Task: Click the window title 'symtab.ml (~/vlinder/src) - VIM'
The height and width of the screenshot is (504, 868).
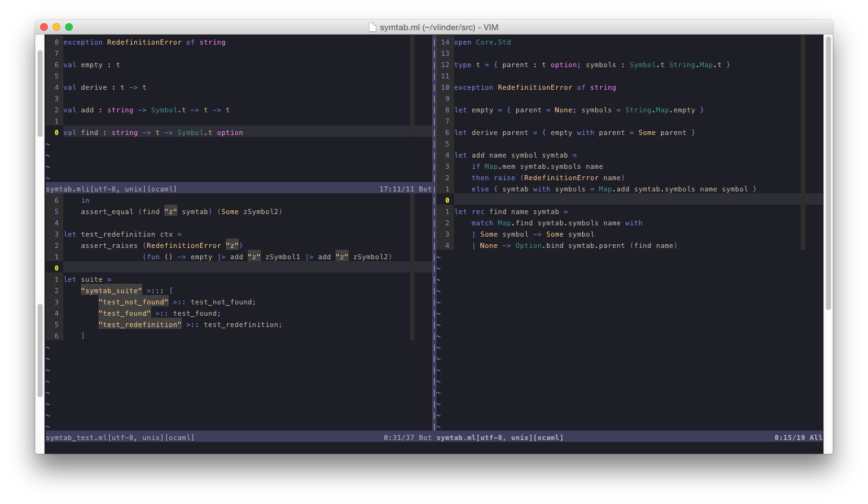Action: tap(439, 27)
